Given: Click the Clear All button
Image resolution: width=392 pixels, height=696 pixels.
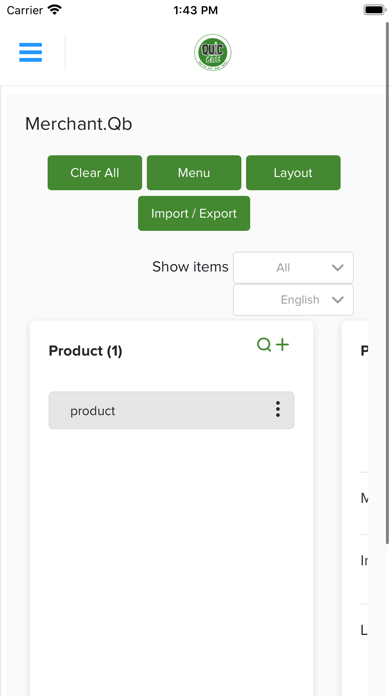Looking at the screenshot, I should pyautogui.click(x=95, y=173).
